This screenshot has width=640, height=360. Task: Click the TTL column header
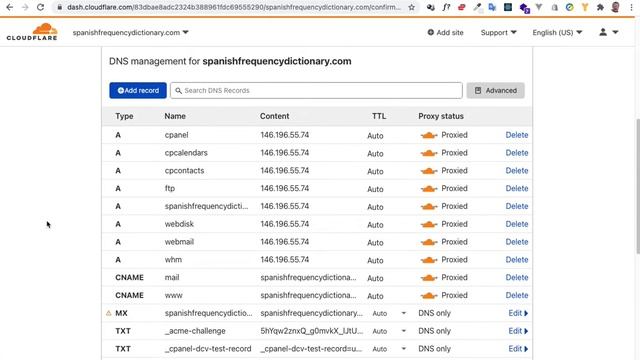(x=379, y=116)
